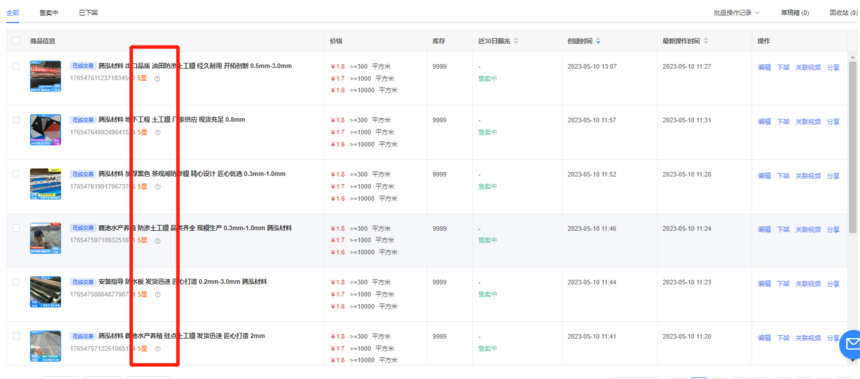
Task: Click 编辑 for the row created 11:52
Action: [x=764, y=176]
